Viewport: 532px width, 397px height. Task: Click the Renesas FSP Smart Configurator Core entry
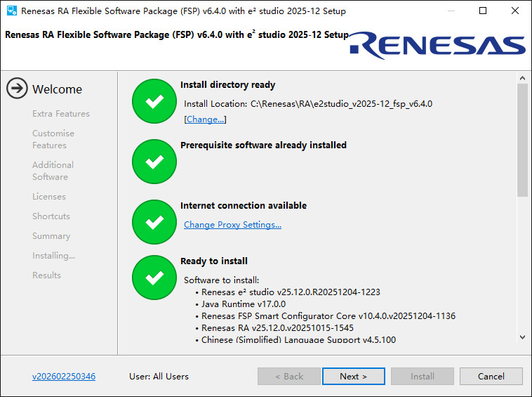click(328, 315)
